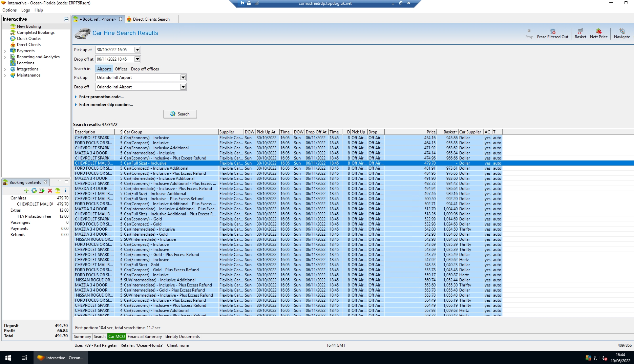This screenshot has width=634, height=364.
Task: Select Airports search-in option
Action: tap(104, 69)
